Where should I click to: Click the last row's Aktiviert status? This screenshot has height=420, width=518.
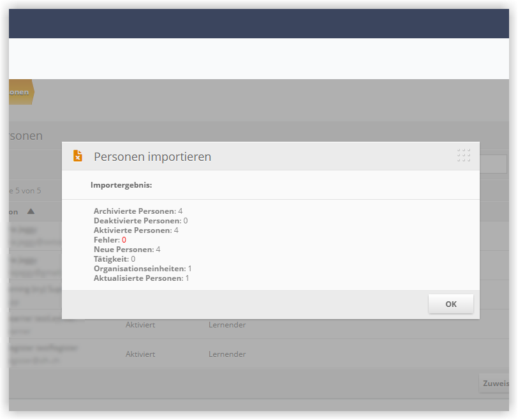pyautogui.click(x=140, y=354)
